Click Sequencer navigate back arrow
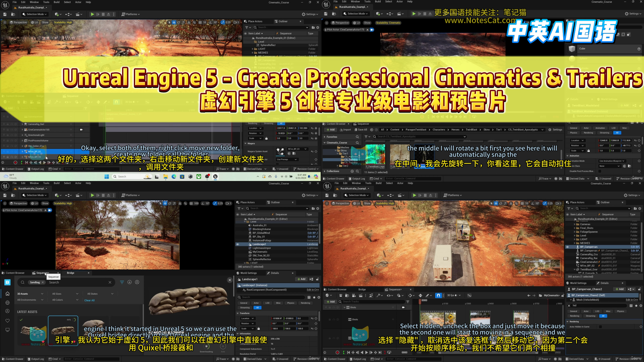This screenshot has width=644, height=362. [x=529, y=295]
